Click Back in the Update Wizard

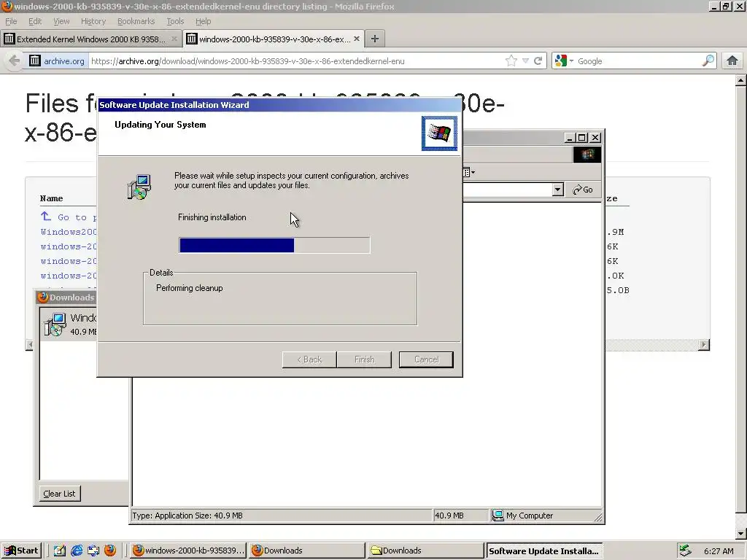[x=309, y=359]
